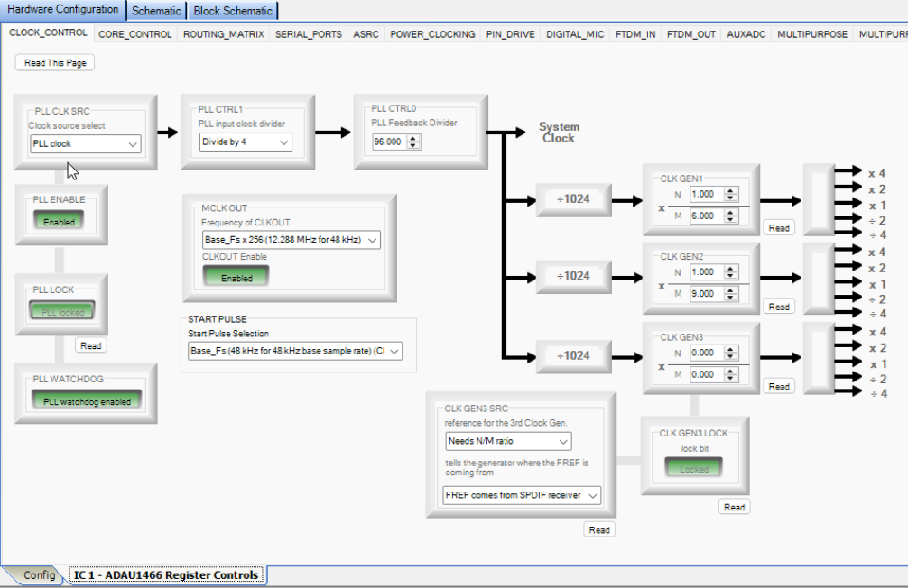908x588 pixels.
Task: Click Read below the PLL LOCK indicator
Action: click(91, 345)
